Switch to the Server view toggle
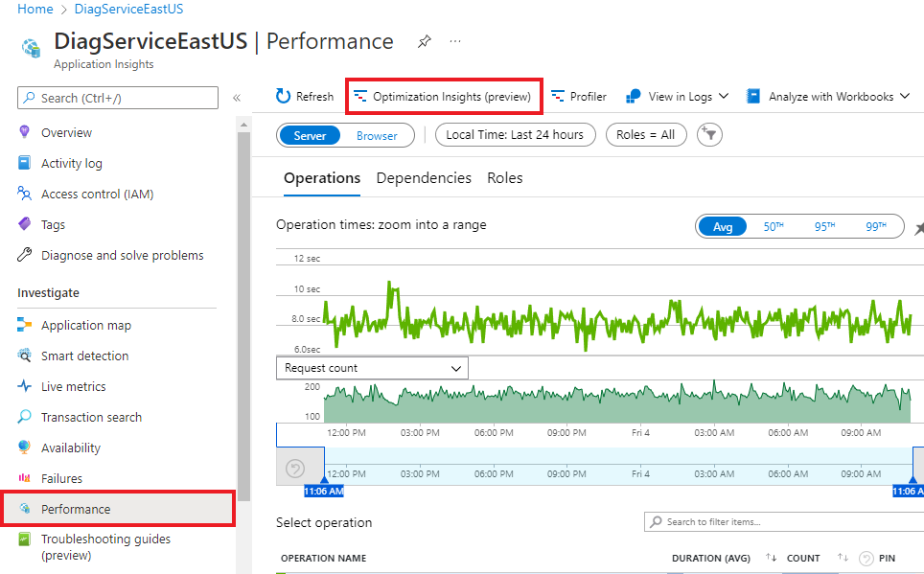 pyautogui.click(x=310, y=135)
